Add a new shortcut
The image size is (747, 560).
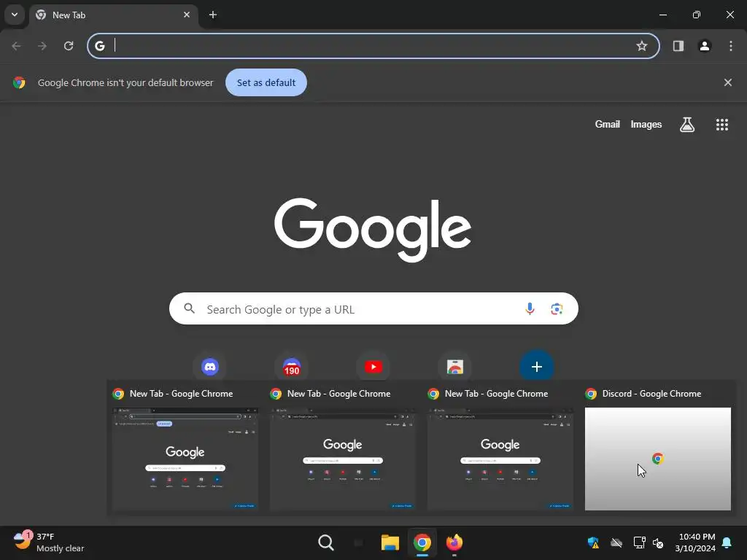(537, 367)
